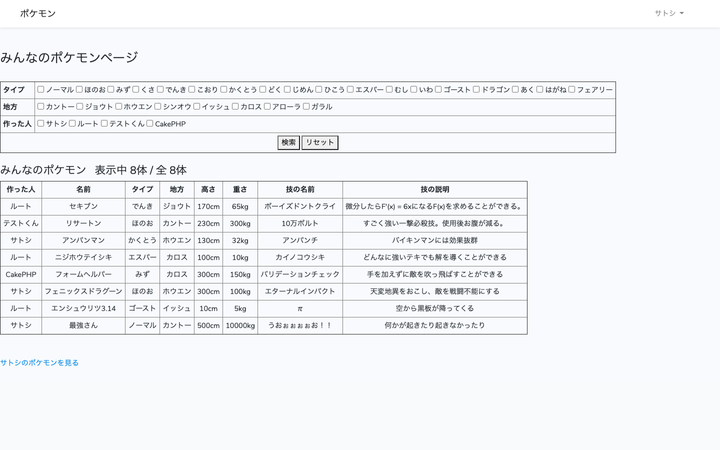Enable the ゴースト type filter
The height and width of the screenshot is (450, 720).
(x=439, y=90)
